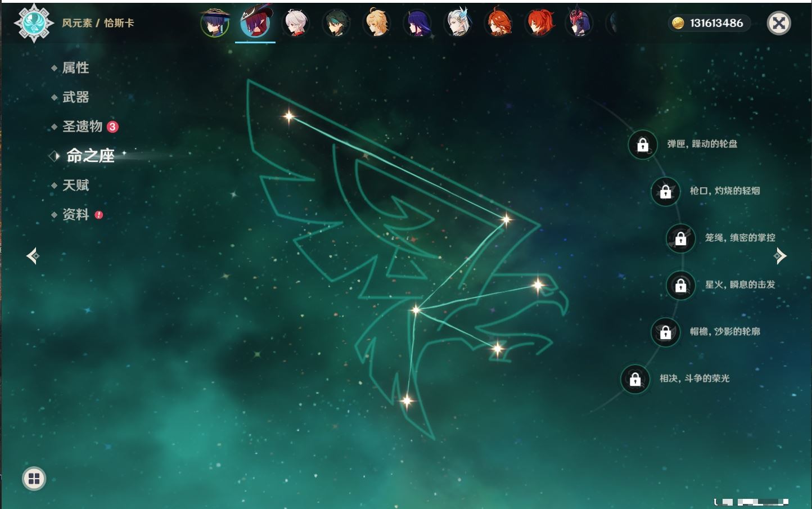Click the lock icon for 相决, 斗争的荣光
This screenshot has height=509, width=812.
635,380
